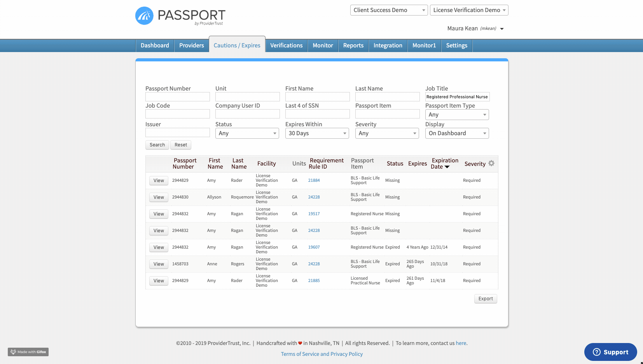Viewport: 643px width, 364px height.
Task: Click the Expiration Date sort arrow
Action: (x=447, y=167)
